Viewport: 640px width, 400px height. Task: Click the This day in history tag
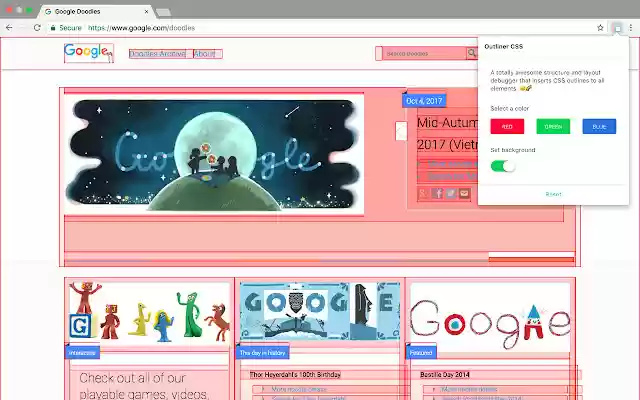(262, 353)
